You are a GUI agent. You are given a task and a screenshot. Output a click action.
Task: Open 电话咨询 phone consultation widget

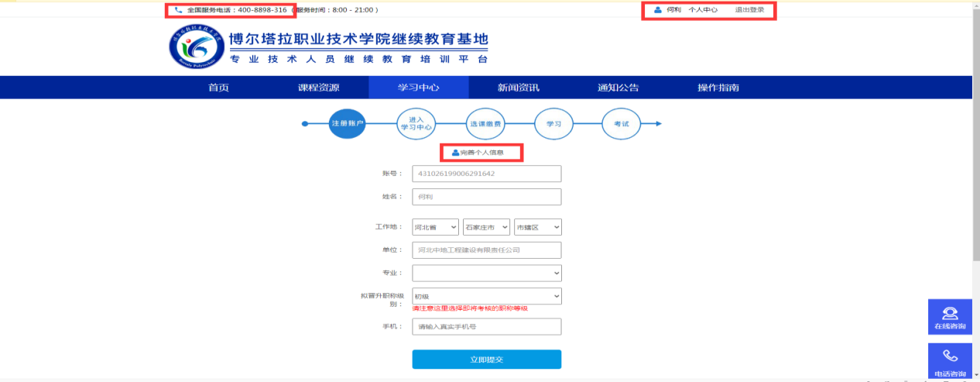950,363
